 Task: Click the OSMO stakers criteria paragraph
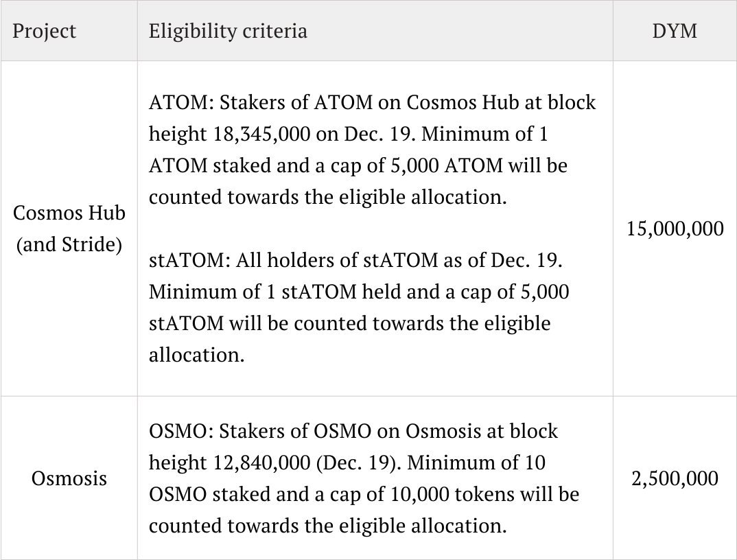pos(364,478)
